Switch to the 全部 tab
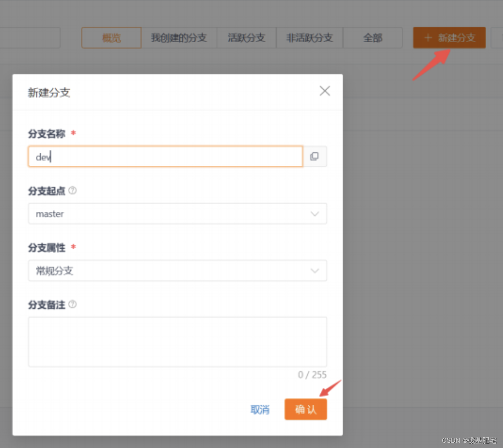Image resolution: width=503 pixels, height=448 pixels. coord(373,38)
